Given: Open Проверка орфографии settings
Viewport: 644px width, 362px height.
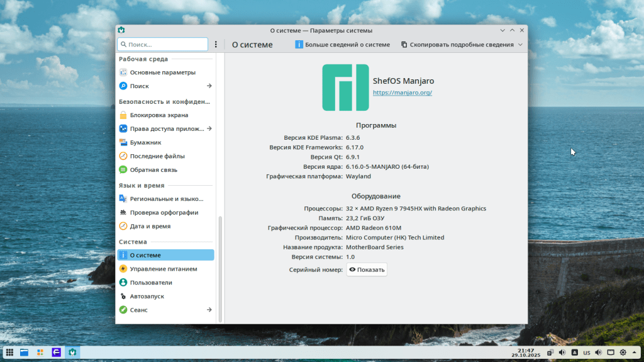Looking at the screenshot, I should [x=164, y=213].
